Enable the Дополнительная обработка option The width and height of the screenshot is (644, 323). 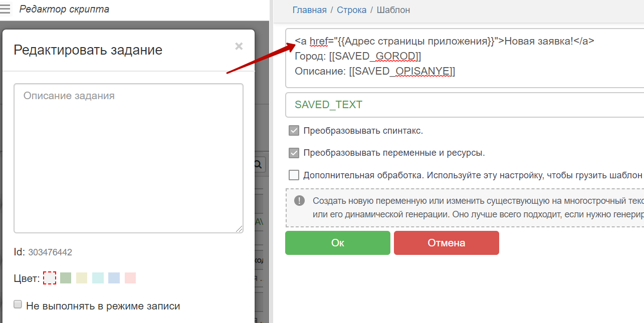tap(294, 174)
